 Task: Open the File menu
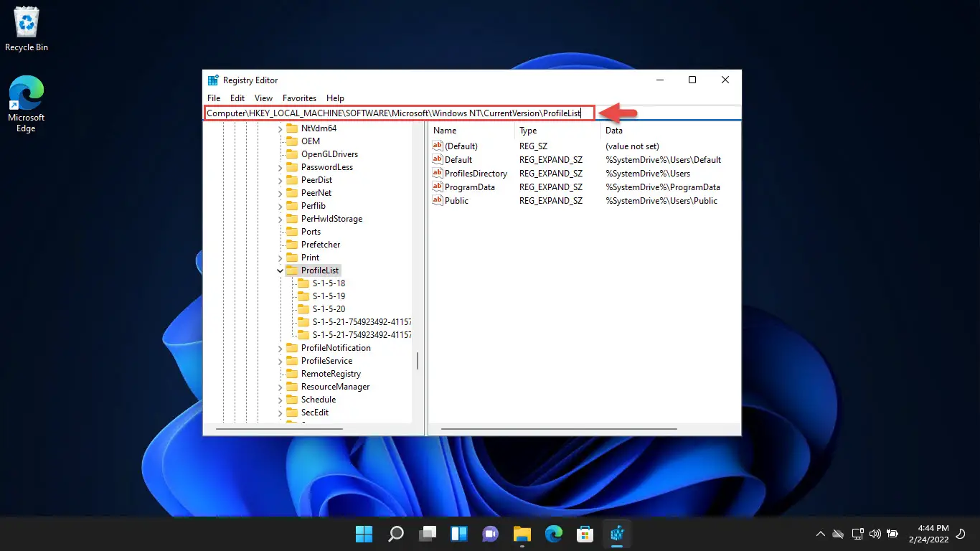[x=214, y=98]
